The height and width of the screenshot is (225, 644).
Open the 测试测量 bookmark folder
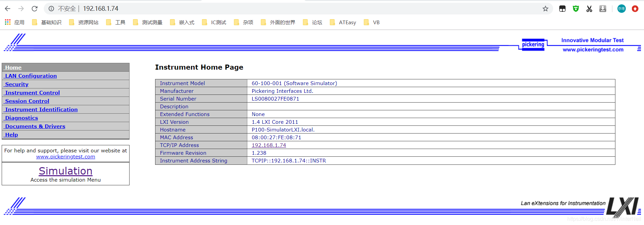pos(148,23)
